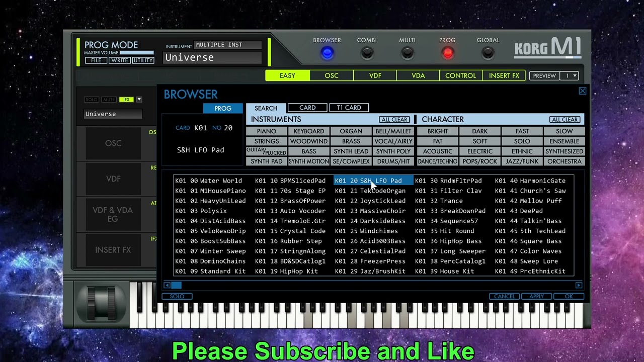Open the VDF tab
Screen dimensions: 644x362
[375, 75]
